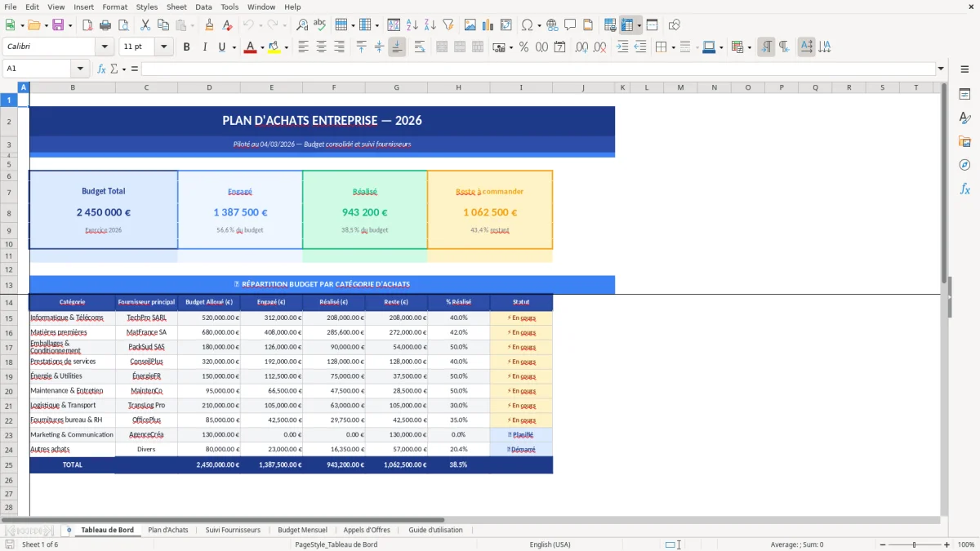The width and height of the screenshot is (980, 551).
Task: Open Find and Replace icon
Action: pyautogui.click(x=302, y=25)
